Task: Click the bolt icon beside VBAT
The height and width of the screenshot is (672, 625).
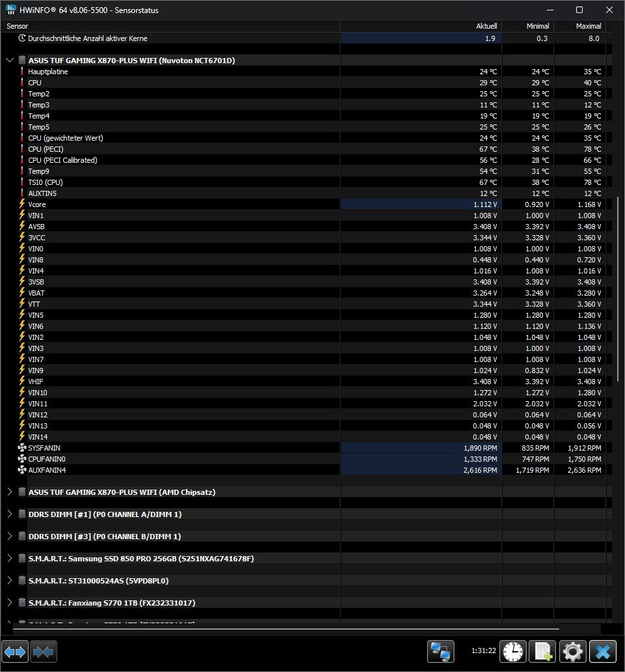Action: pos(22,292)
